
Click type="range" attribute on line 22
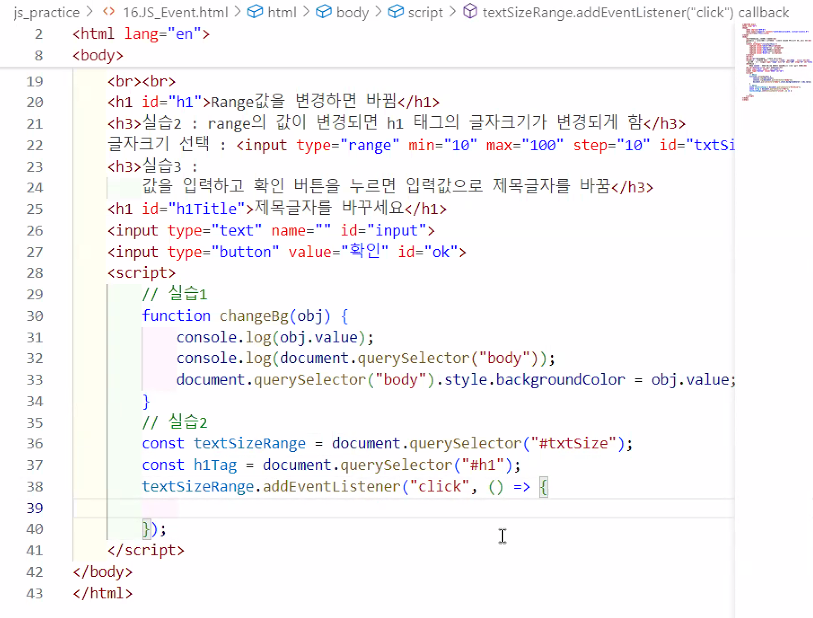pyautogui.click(x=347, y=145)
